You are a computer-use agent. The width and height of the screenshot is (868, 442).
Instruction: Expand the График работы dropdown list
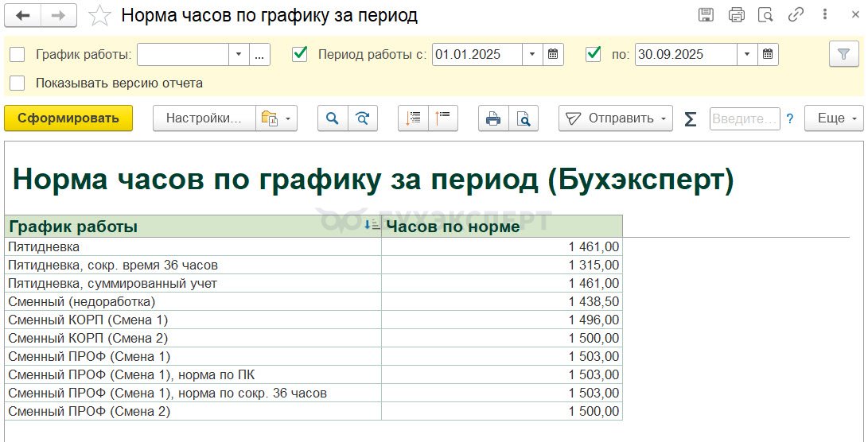tap(239, 54)
